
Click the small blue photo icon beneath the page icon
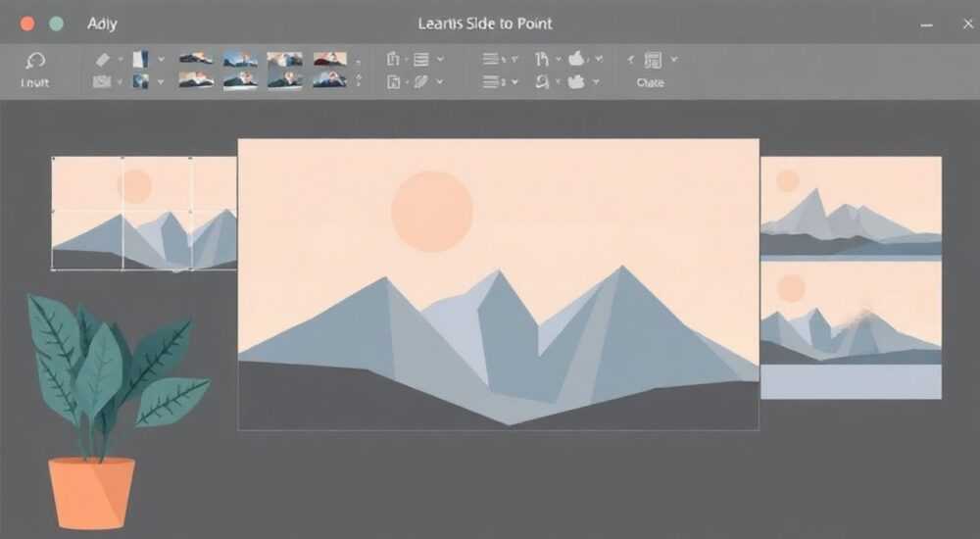140,81
